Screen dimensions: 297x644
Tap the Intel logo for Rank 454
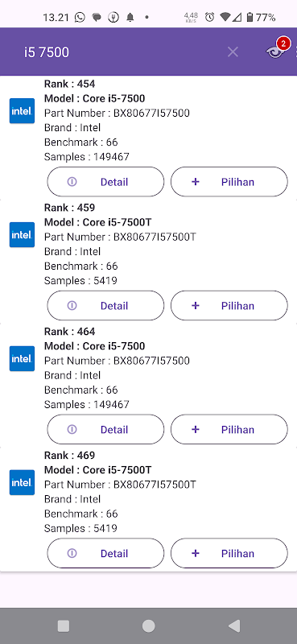pyautogui.click(x=23, y=111)
